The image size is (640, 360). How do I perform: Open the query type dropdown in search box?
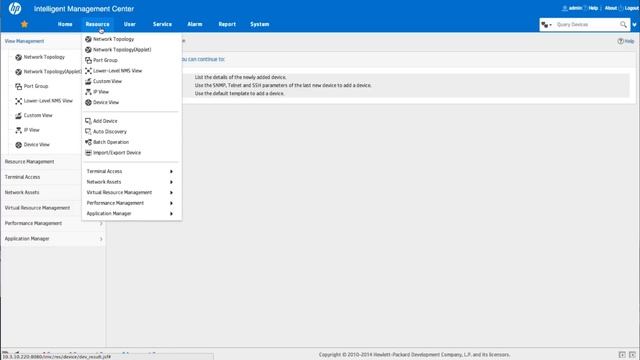pos(547,25)
